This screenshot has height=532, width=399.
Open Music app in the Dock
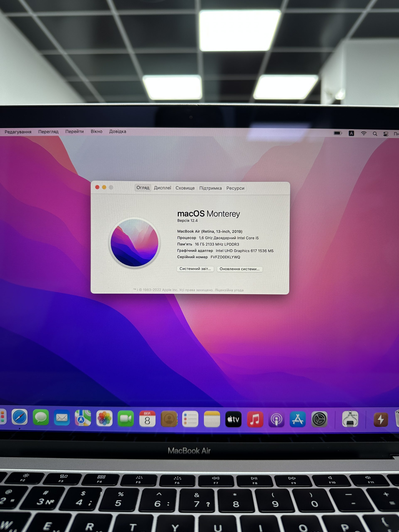(255, 419)
